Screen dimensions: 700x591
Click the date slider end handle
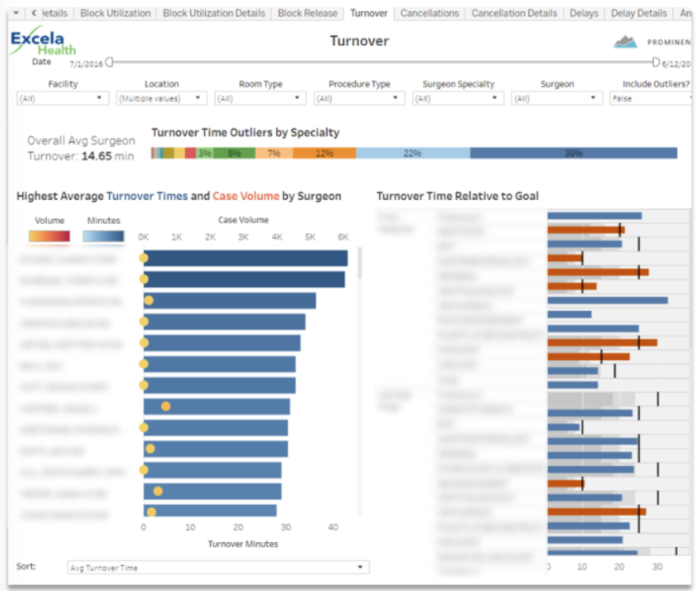coord(656,62)
